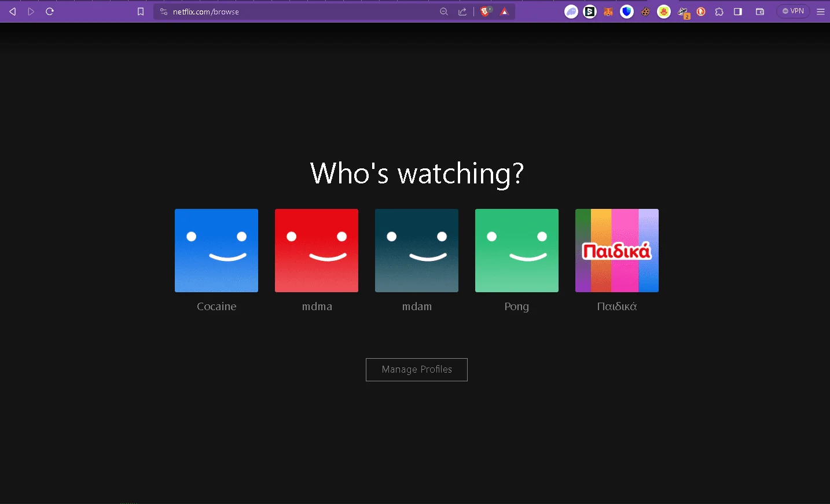This screenshot has width=830, height=504.
Task: Click the mdma profile name label
Action: (317, 307)
